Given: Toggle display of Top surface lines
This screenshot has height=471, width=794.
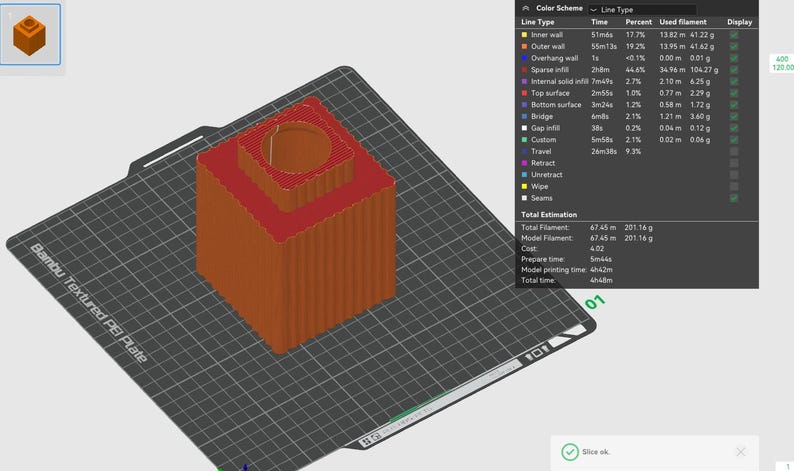Looking at the screenshot, I should (734, 93).
